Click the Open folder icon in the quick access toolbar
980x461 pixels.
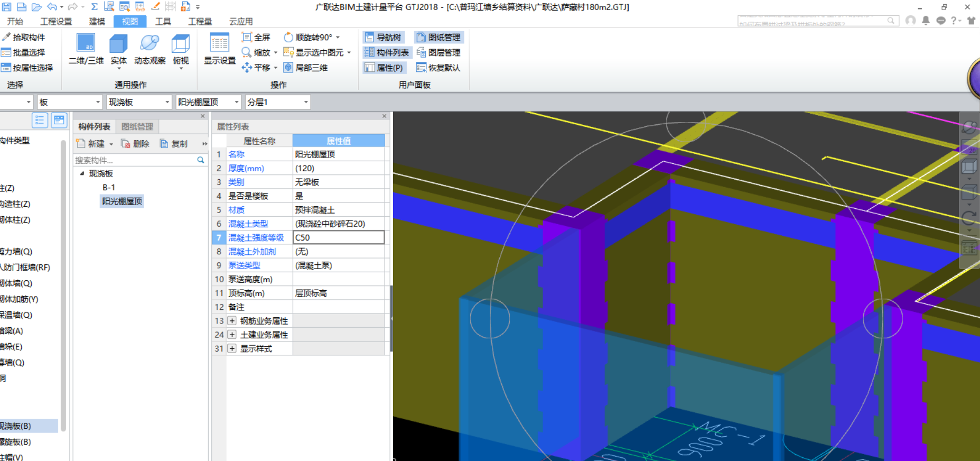click(x=36, y=7)
